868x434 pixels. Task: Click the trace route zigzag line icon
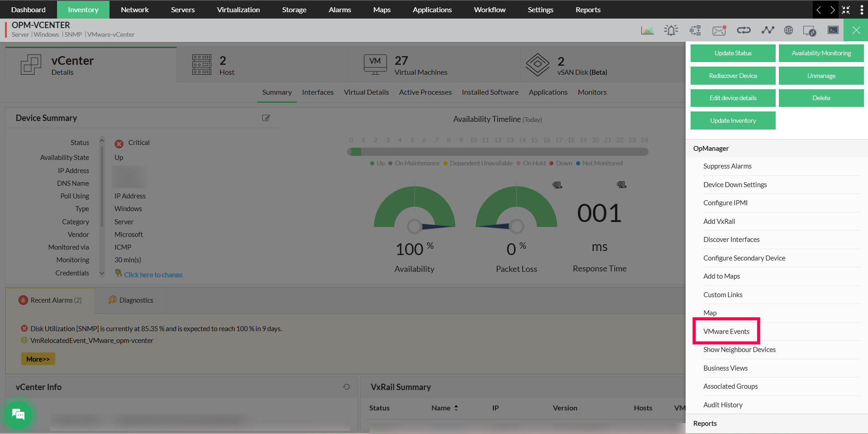pyautogui.click(x=768, y=30)
